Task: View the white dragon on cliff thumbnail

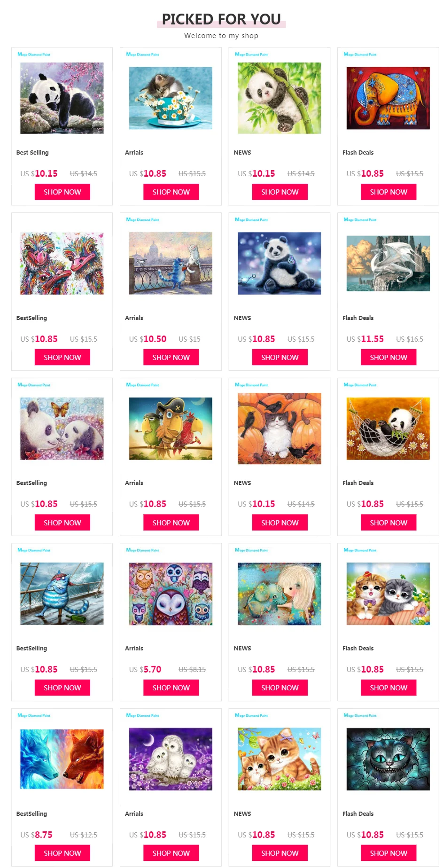Action: [x=388, y=263]
